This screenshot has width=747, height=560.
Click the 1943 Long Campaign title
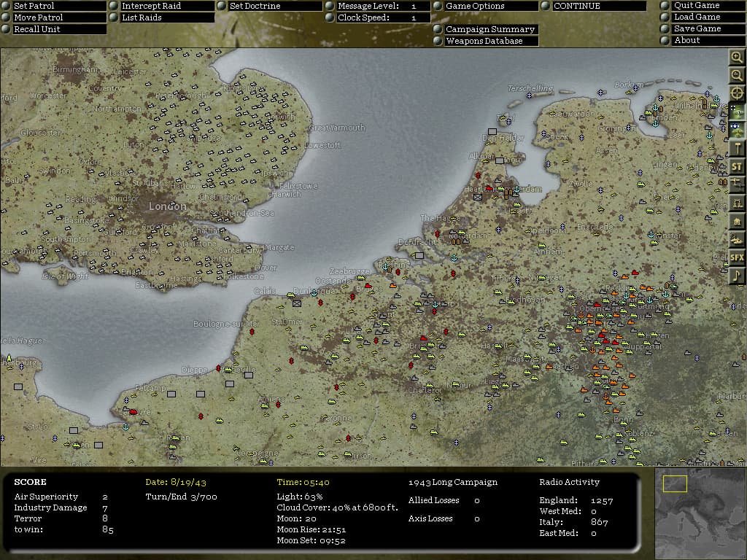pos(453,483)
